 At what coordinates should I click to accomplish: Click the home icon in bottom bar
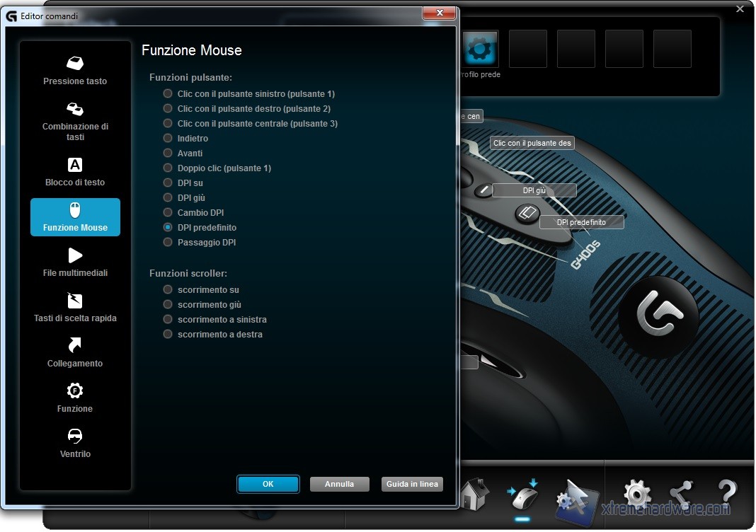pyautogui.click(x=474, y=493)
